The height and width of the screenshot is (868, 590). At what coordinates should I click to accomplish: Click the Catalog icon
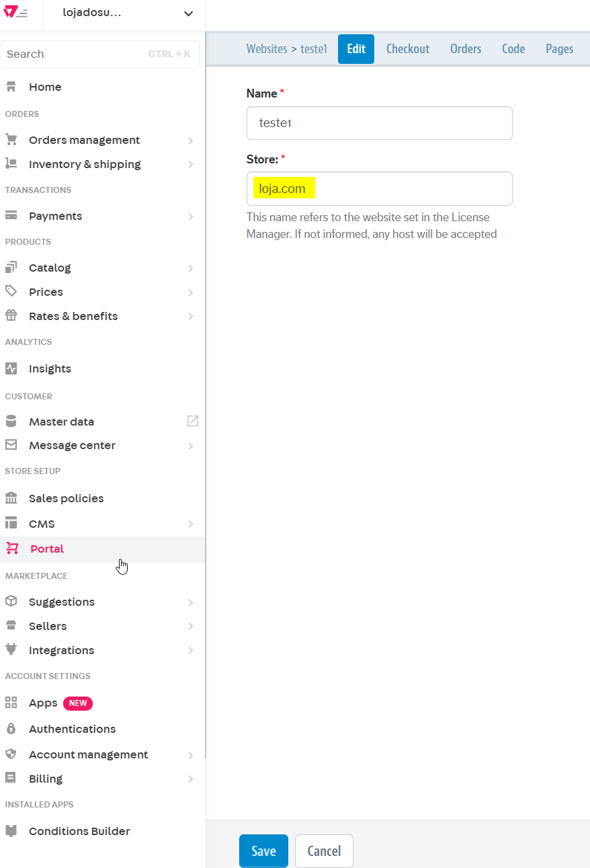[11, 267]
